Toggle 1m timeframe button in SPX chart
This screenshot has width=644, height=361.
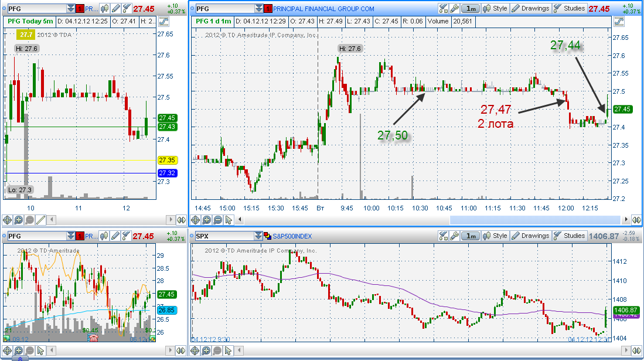(x=471, y=236)
